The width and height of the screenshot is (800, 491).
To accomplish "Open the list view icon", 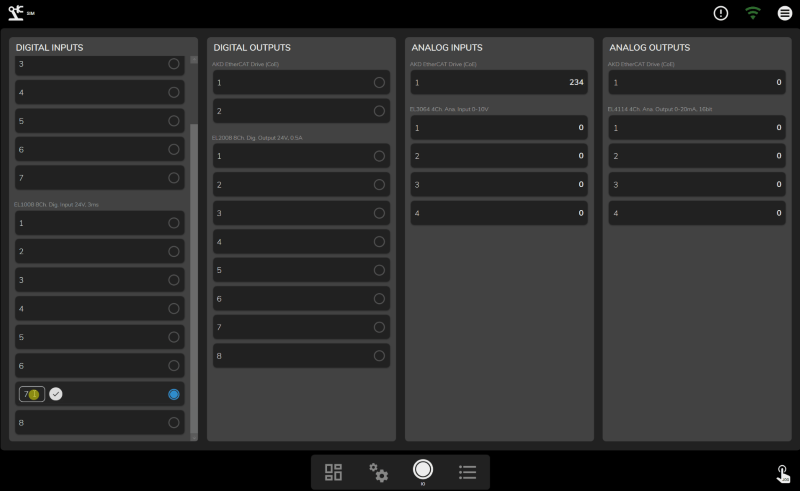I will (467, 472).
